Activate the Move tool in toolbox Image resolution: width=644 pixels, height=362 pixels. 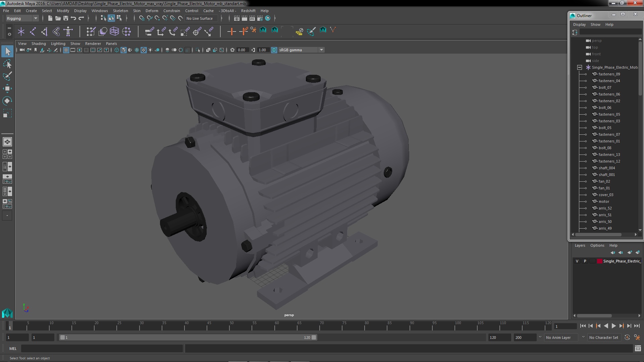click(7, 88)
